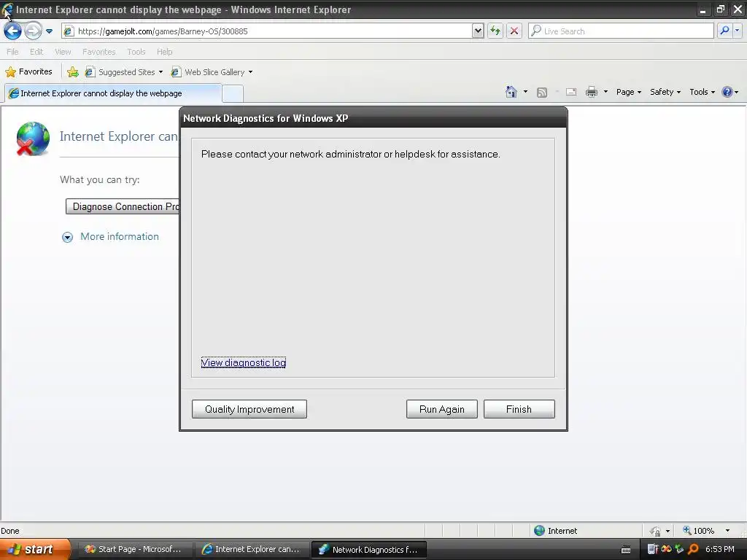
Task: Click the Print icon
Action: pyautogui.click(x=591, y=92)
